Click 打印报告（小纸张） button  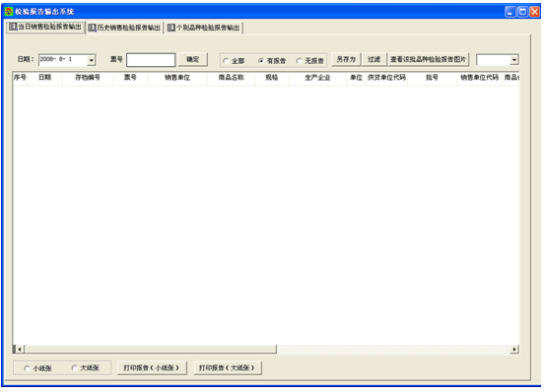pos(151,368)
